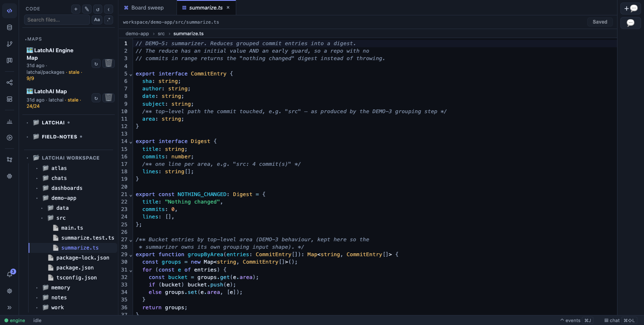Open main.ts in file tree
Image resolution: width=644 pixels, height=325 pixels.
click(x=73, y=228)
